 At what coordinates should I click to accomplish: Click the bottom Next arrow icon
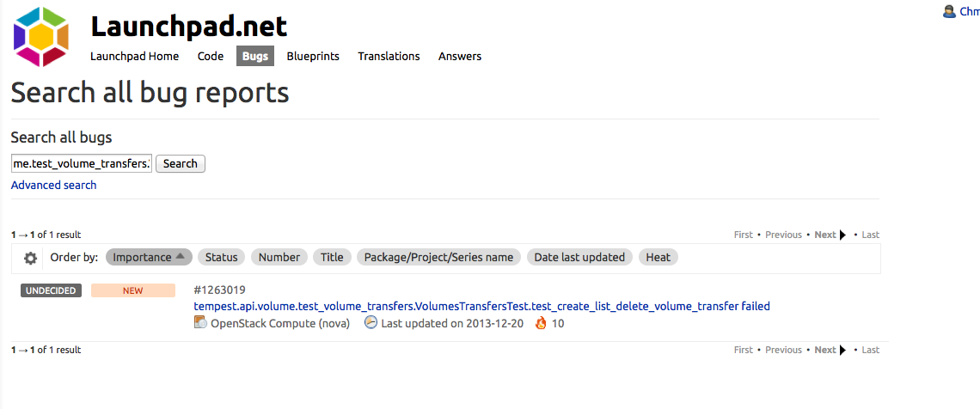pyautogui.click(x=842, y=350)
